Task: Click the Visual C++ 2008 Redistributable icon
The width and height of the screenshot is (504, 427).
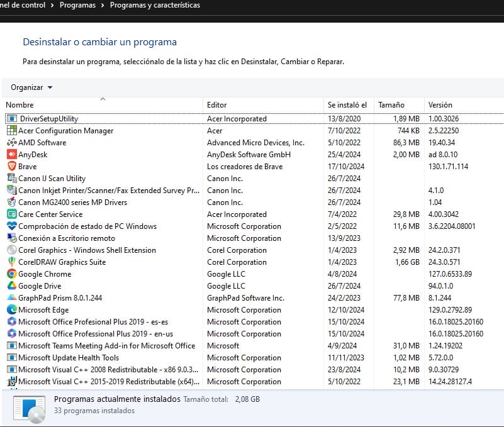Action: [12, 369]
